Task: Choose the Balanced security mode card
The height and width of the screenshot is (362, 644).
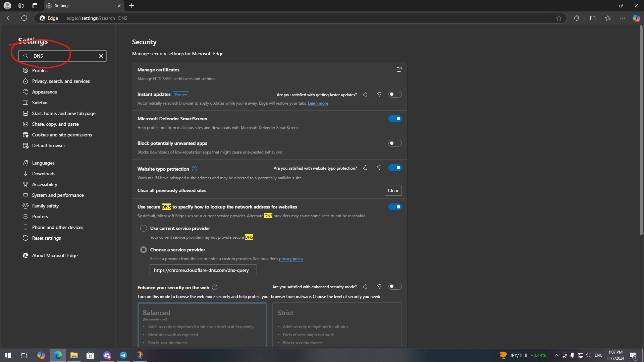Action: tap(202, 325)
